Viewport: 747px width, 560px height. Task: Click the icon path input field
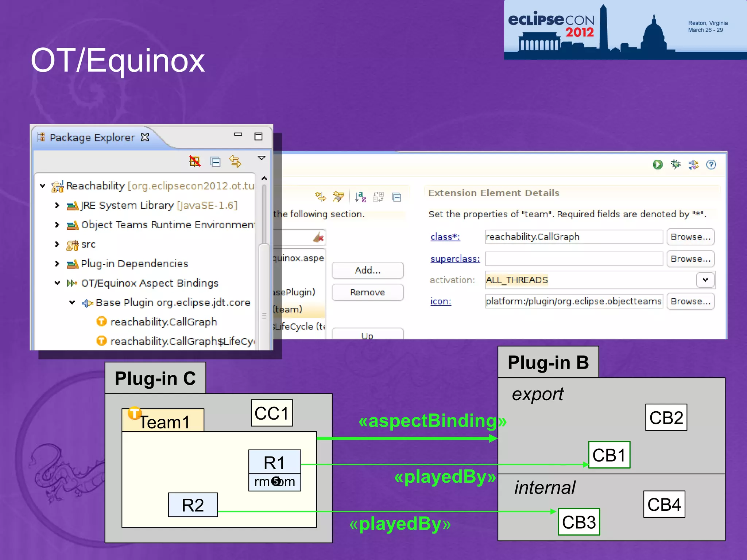pyautogui.click(x=574, y=301)
